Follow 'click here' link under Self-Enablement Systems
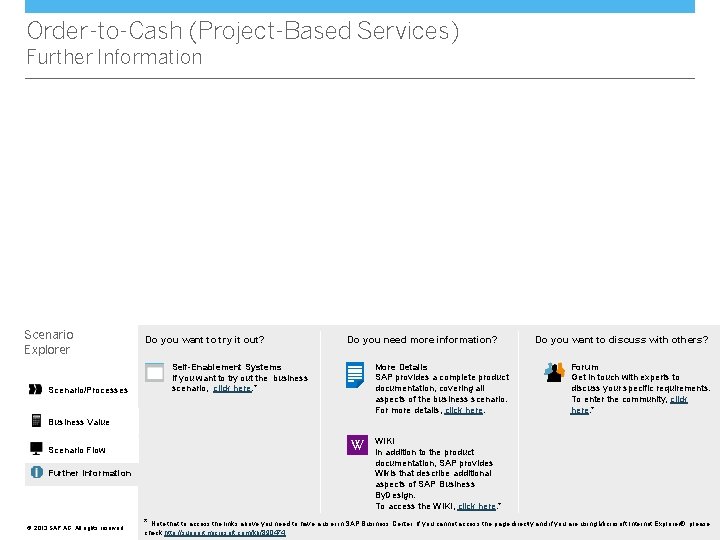The image size is (720, 540). [232, 388]
